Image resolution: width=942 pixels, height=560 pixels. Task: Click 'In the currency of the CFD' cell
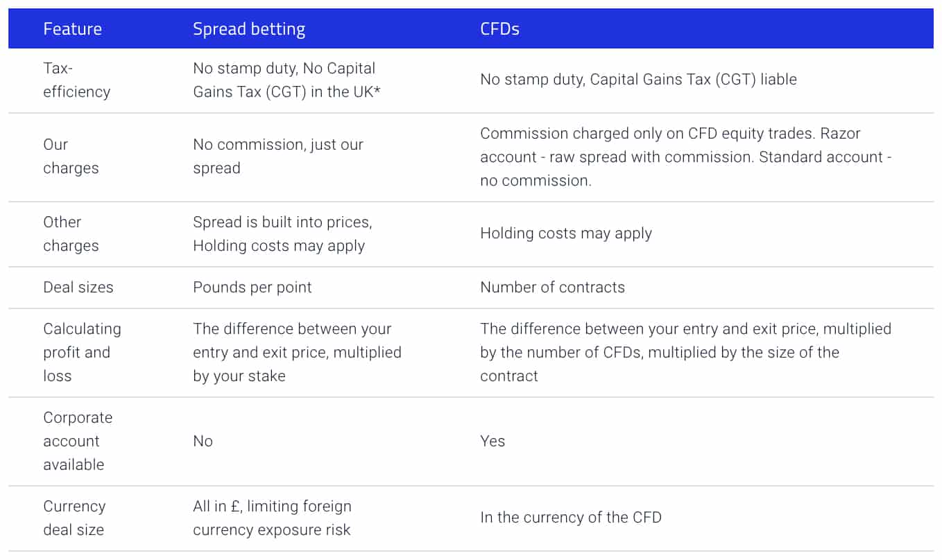point(570,518)
